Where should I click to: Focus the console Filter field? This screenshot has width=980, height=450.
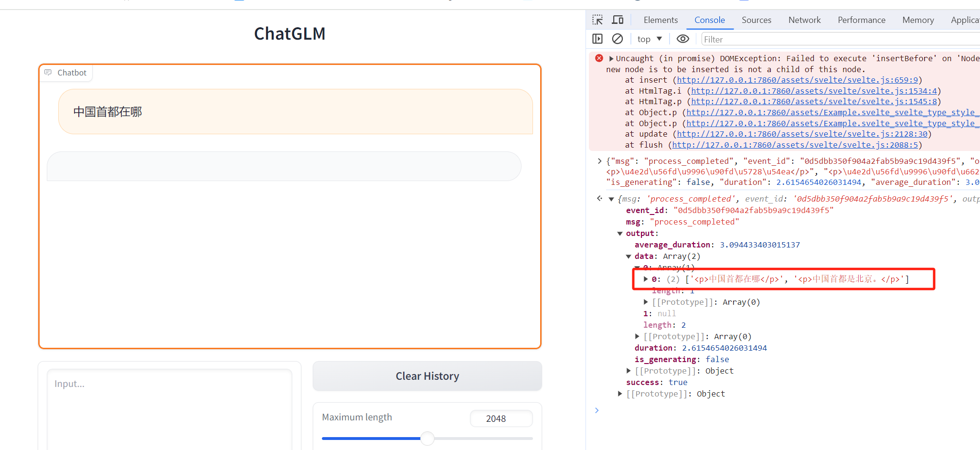[841, 39]
